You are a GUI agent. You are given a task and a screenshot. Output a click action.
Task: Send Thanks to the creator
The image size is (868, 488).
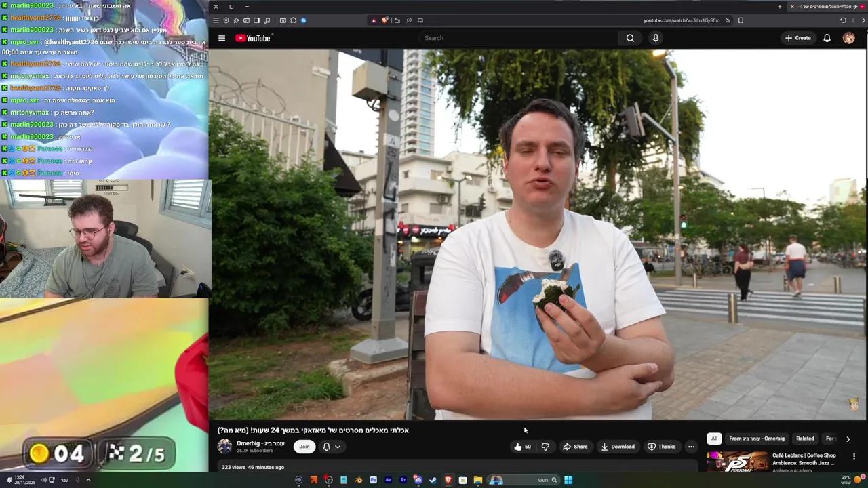(x=661, y=447)
